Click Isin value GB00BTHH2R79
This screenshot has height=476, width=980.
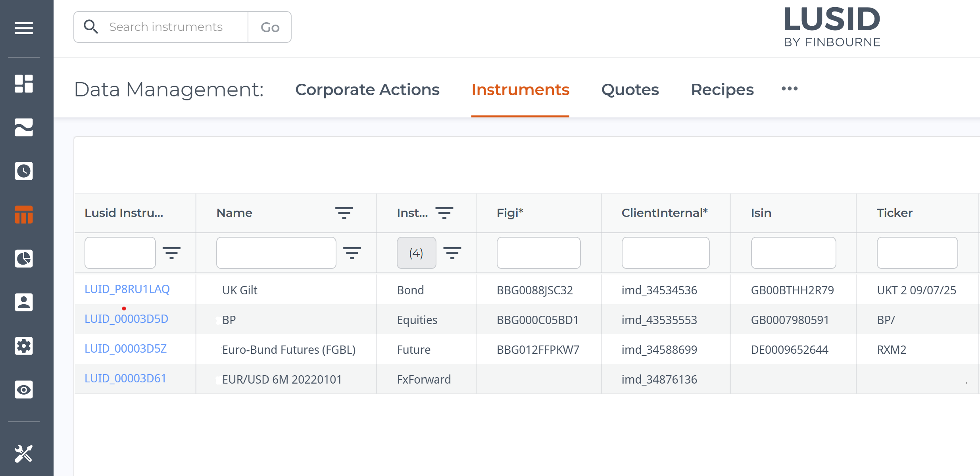point(792,290)
